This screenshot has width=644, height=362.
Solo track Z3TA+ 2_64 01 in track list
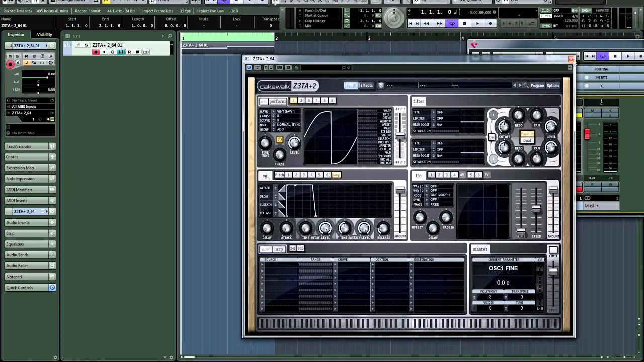point(86,45)
